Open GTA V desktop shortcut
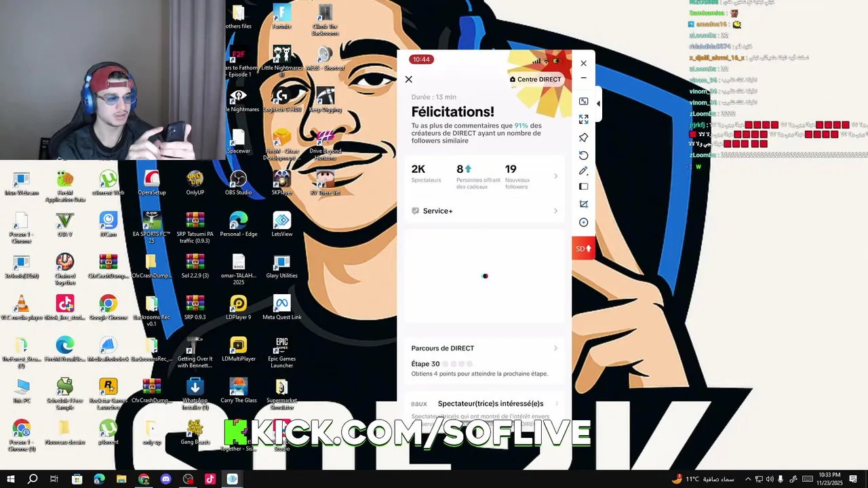 [64, 224]
